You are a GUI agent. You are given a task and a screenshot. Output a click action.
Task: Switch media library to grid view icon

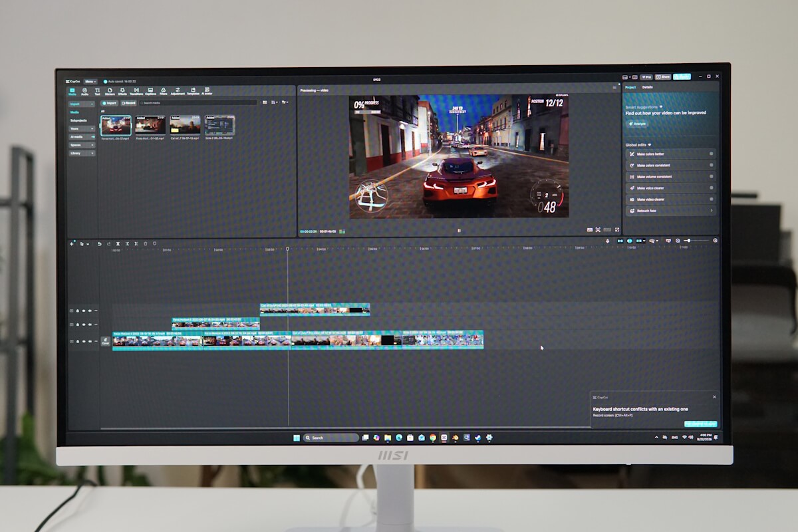point(264,102)
